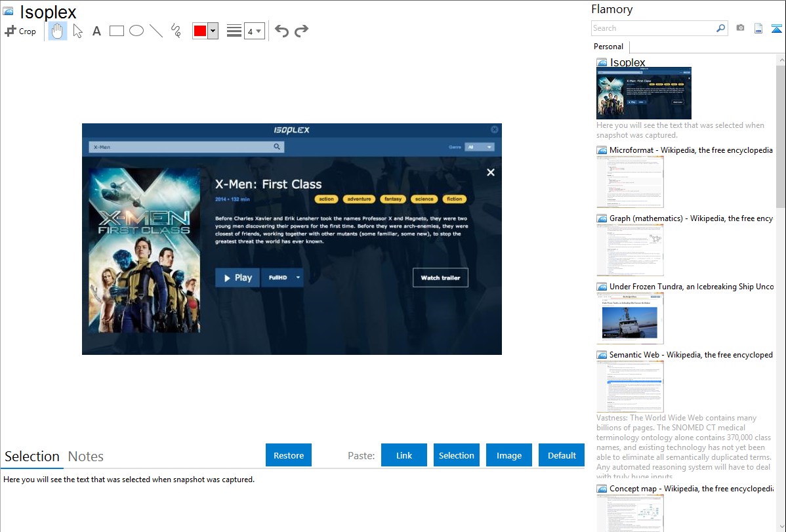Viewport: 786px width, 532px height.
Task: Undo the last annotation
Action: click(x=281, y=31)
